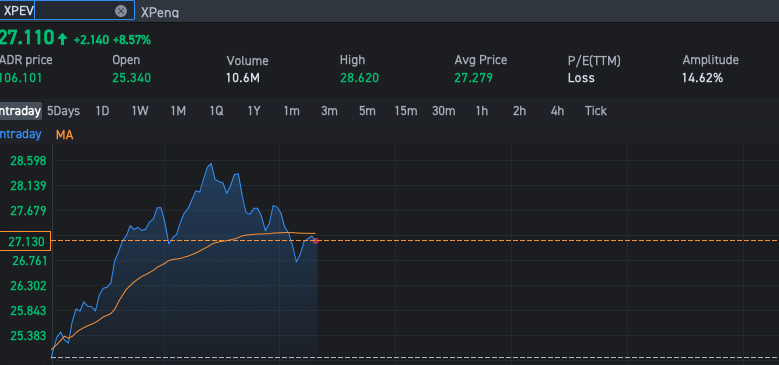
Task: Switch to the 4h interval
Action: (557, 111)
